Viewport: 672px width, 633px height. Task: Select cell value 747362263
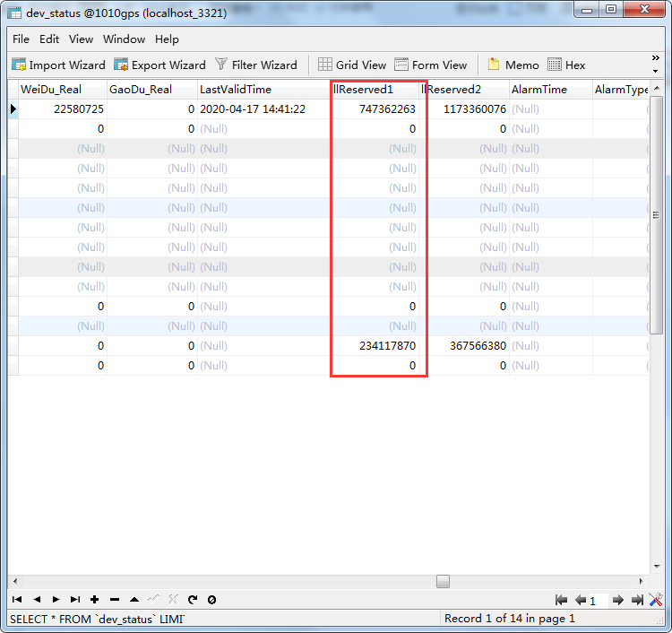(375, 108)
